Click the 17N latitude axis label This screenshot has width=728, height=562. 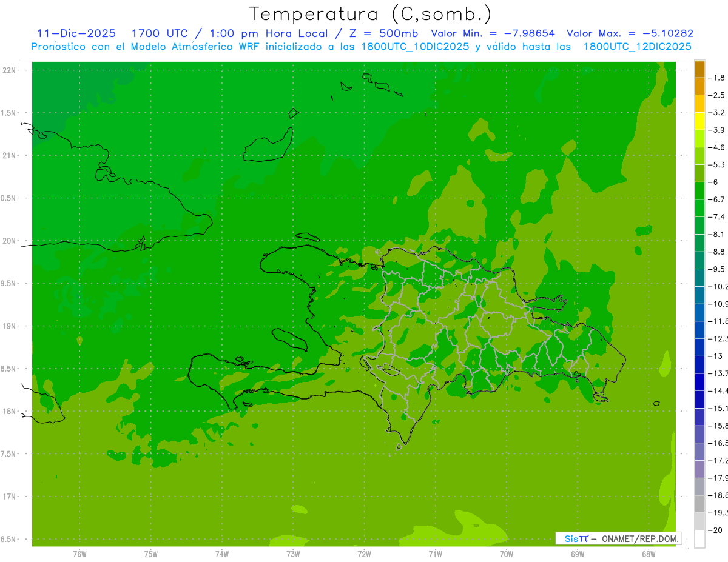click(x=9, y=497)
